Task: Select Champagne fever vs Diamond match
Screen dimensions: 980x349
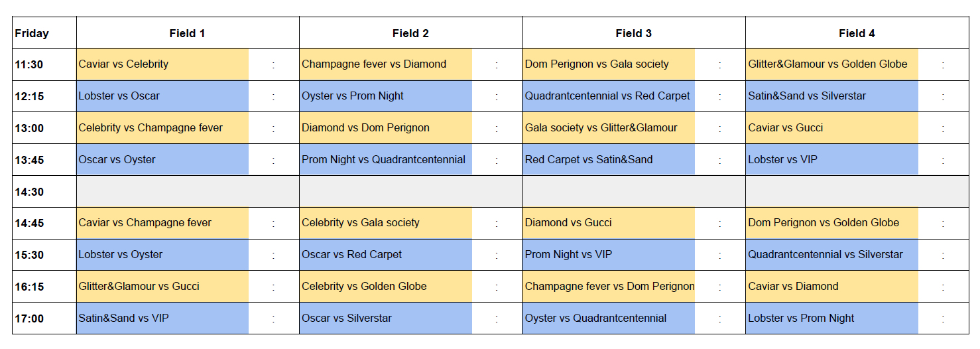Action: coord(385,64)
